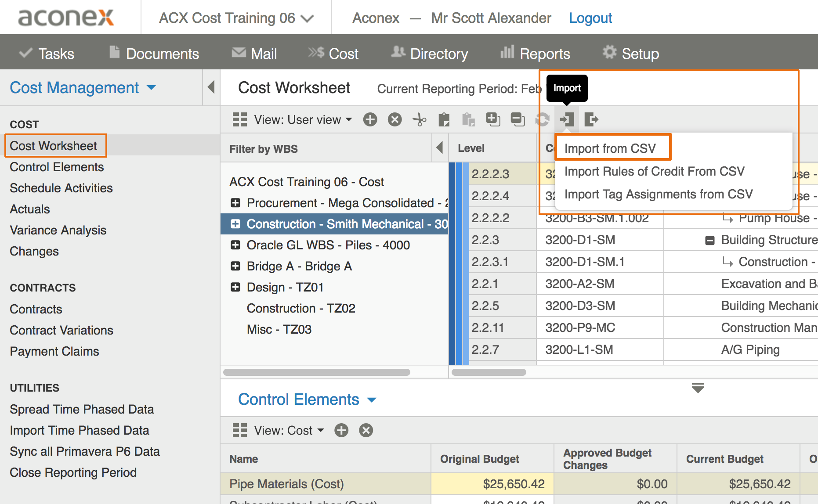This screenshot has width=818, height=504.
Task: Click the Pipe Materials (Cost) original budget cell
Action: click(x=492, y=484)
